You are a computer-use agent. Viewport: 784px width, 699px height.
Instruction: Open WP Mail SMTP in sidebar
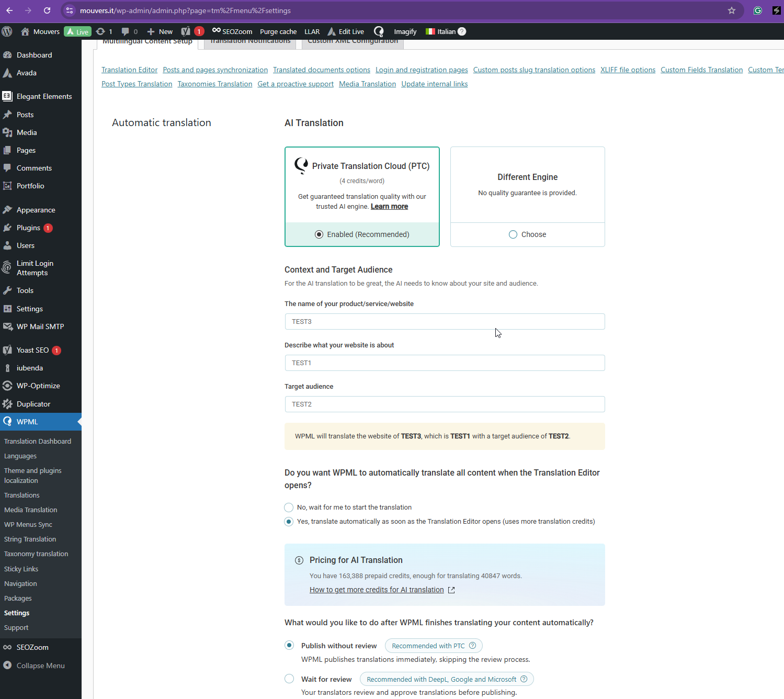[40, 326]
